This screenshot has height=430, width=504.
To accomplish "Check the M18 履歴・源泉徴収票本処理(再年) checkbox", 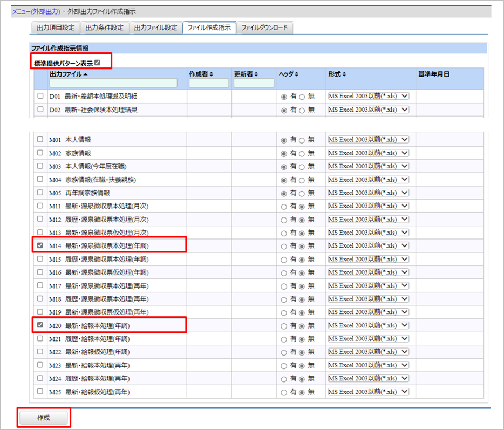I will pos(40,298).
